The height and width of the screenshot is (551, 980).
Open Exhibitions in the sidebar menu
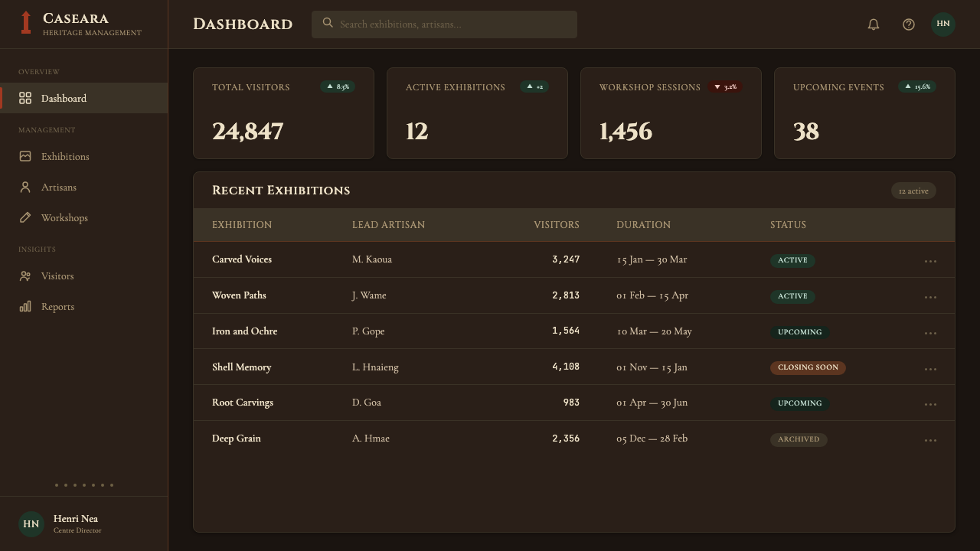click(84, 156)
